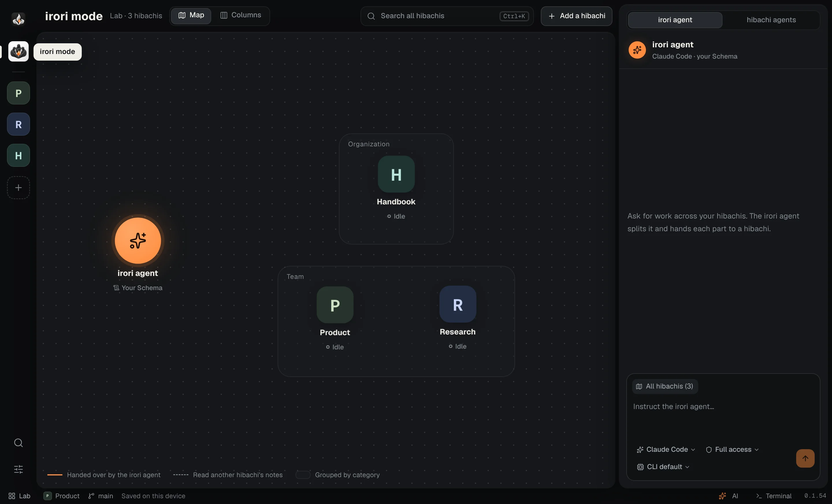Viewport: 832px width, 504px height.
Task: Add a new hibachi with the sidebar plus
Action: [x=18, y=188]
